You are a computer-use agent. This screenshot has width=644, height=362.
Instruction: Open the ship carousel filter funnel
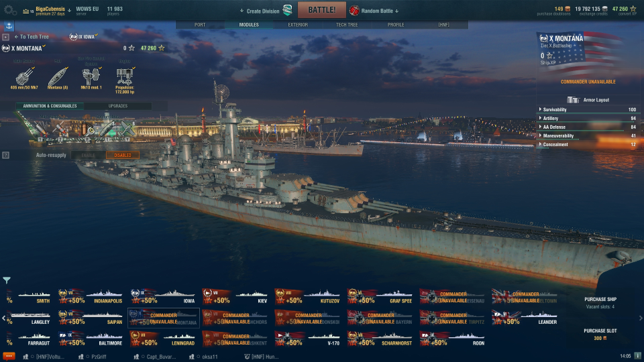7,280
